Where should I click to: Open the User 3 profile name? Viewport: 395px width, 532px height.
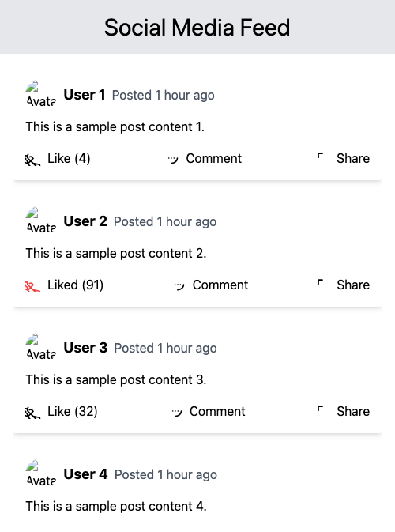tap(85, 348)
